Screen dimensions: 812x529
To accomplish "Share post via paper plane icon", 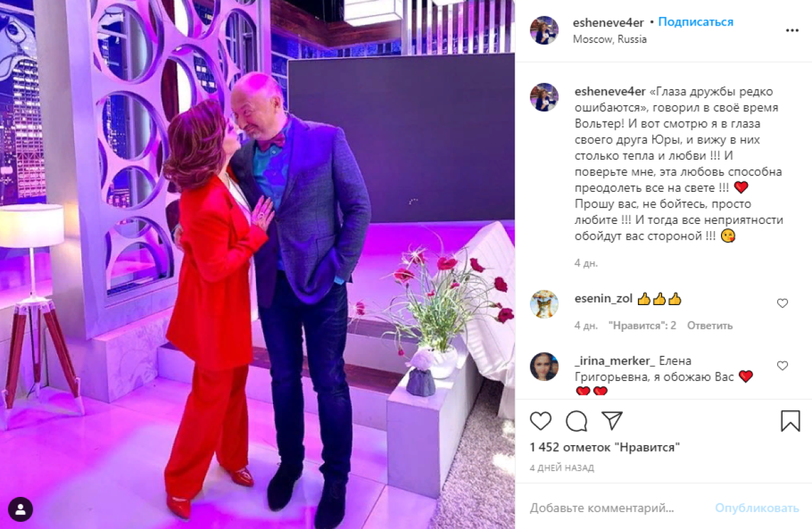I will [x=612, y=420].
